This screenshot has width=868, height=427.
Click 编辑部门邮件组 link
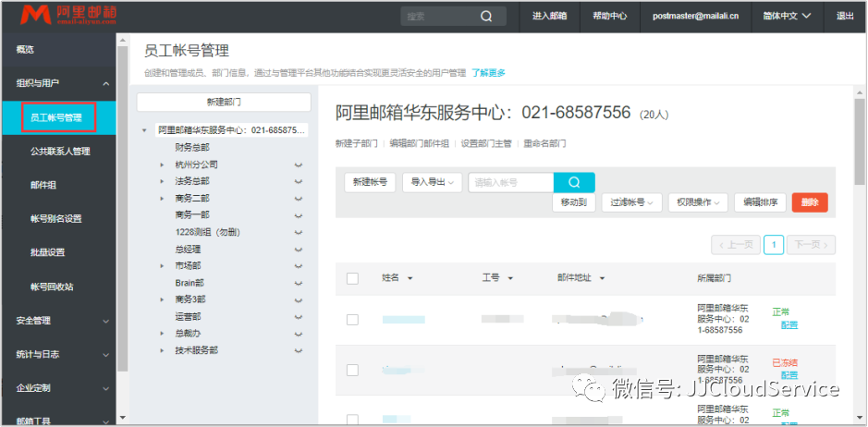[x=419, y=143]
